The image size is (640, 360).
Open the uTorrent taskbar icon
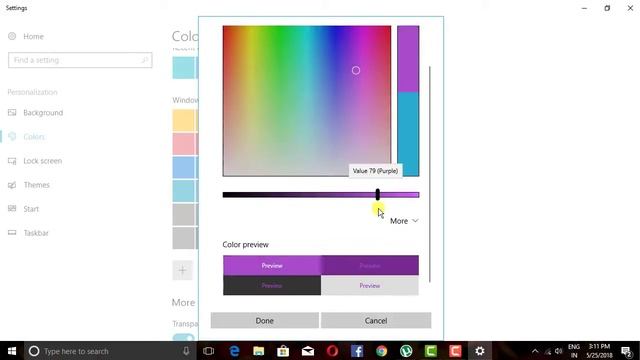point(406,351)
